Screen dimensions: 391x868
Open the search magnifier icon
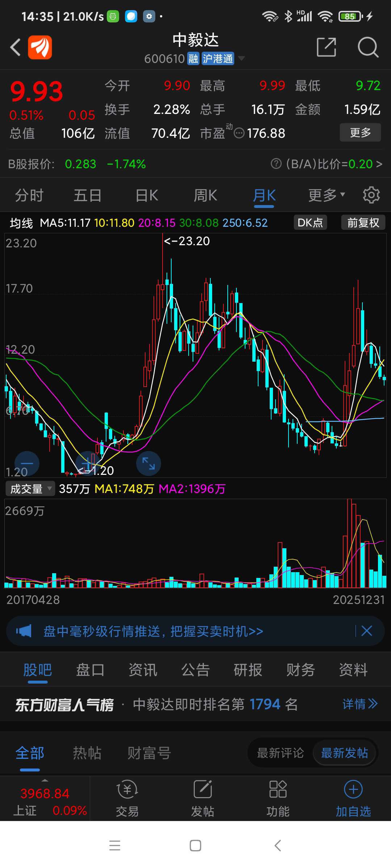coord(368,47)
